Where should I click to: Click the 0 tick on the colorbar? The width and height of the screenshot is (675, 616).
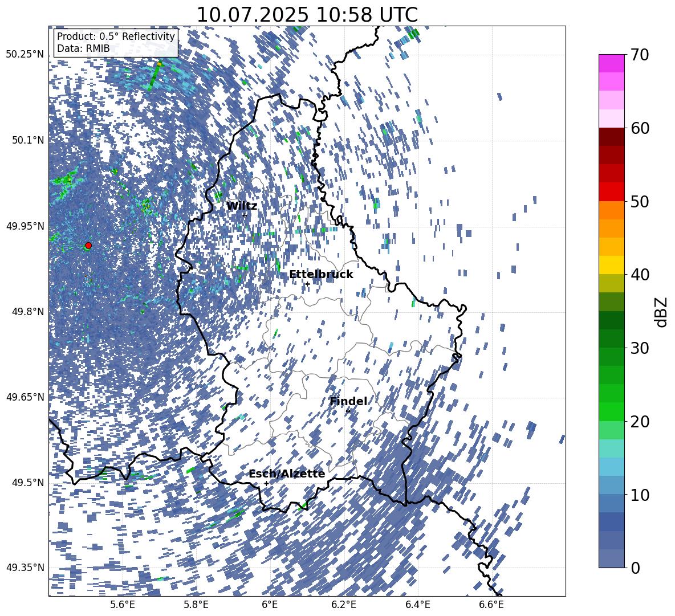635,568
